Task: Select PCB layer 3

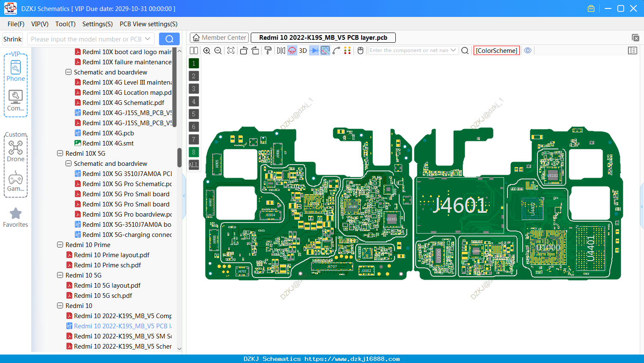Action: click(x=194, y=89)
